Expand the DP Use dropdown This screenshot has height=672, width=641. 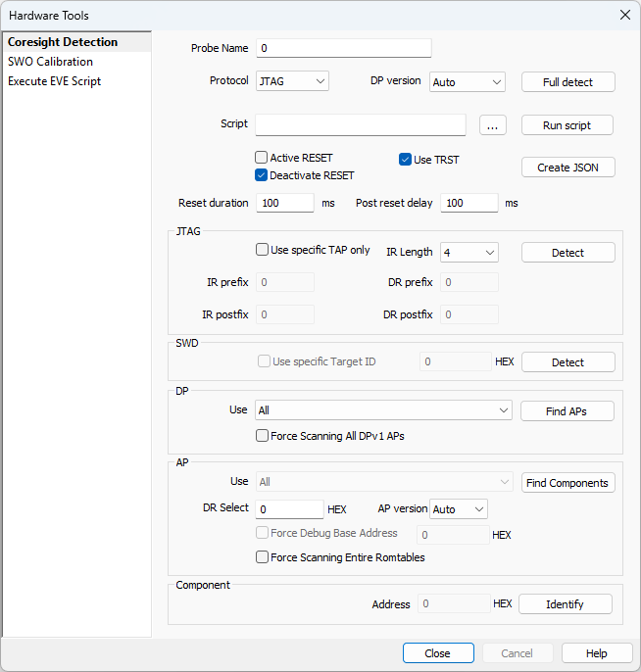pos(383,410)
